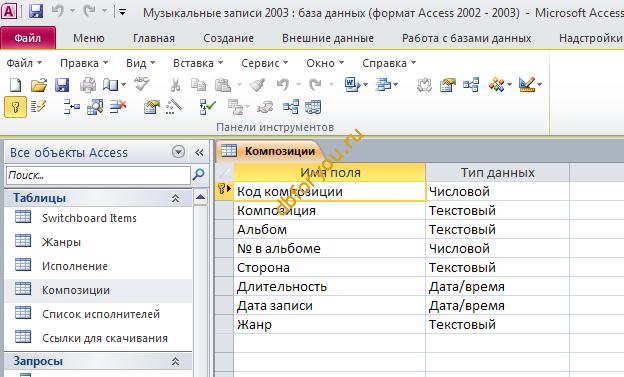Collapse navigation pane with double-arrow button
Screen dimensions: 624x377
tap(199, 152)
